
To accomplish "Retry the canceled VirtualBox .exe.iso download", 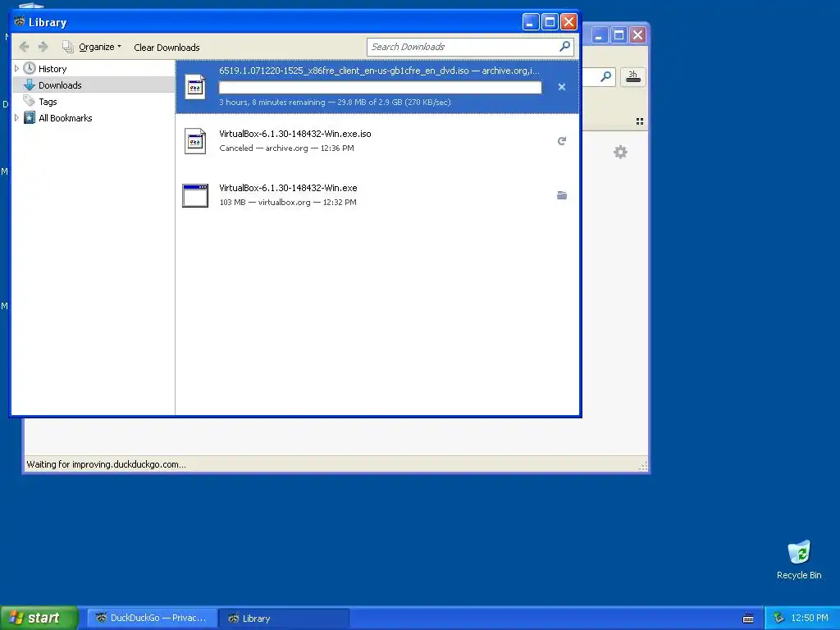I will 561,141.
